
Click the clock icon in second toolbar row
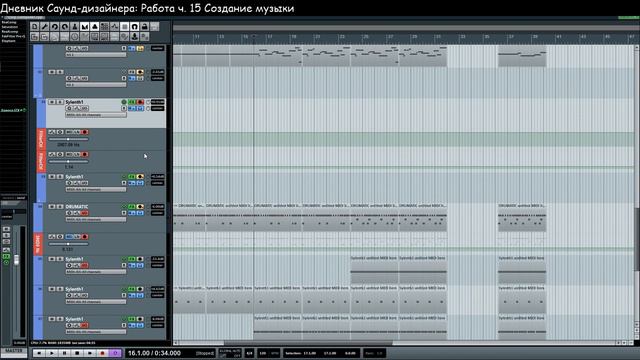(75, 37)
